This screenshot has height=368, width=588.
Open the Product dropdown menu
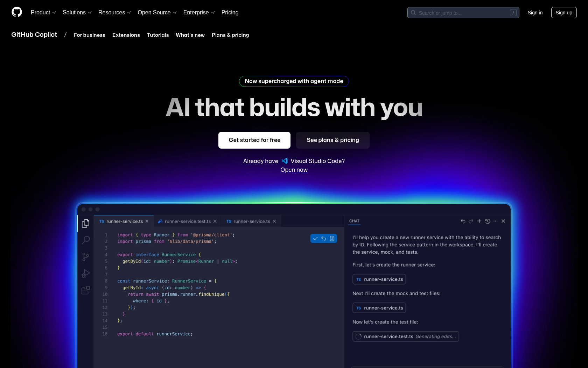(x=43, y=13)
